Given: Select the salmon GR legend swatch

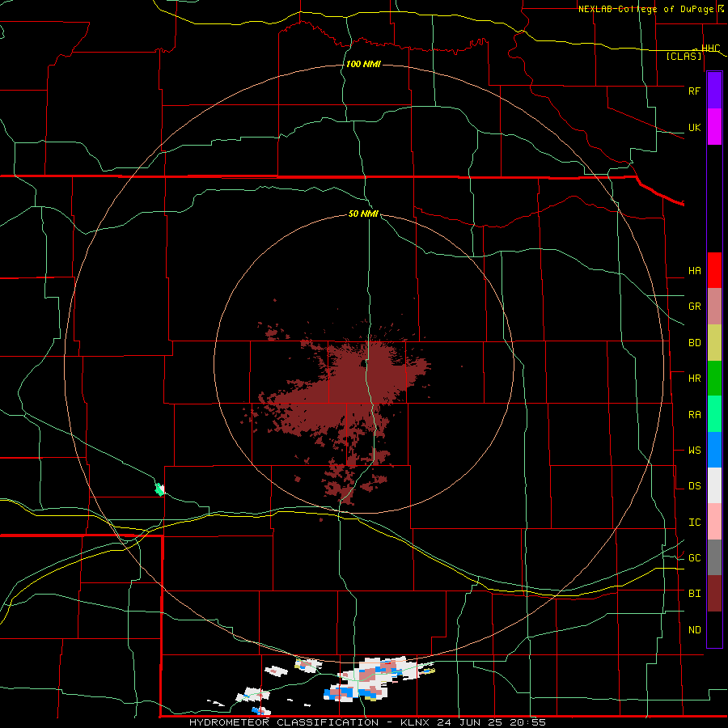Looking at the screenshot, I should [714, 307].
